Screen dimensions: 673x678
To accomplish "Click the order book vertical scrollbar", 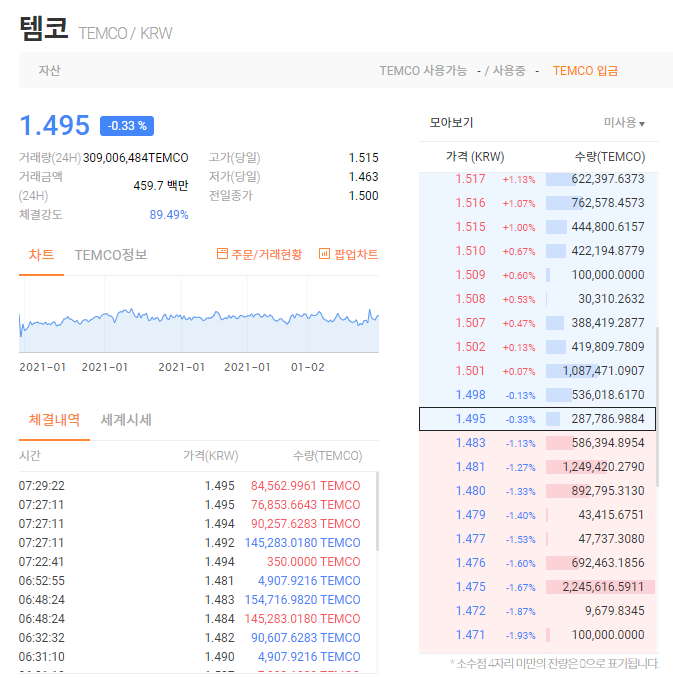I will [x=657, y=406].
